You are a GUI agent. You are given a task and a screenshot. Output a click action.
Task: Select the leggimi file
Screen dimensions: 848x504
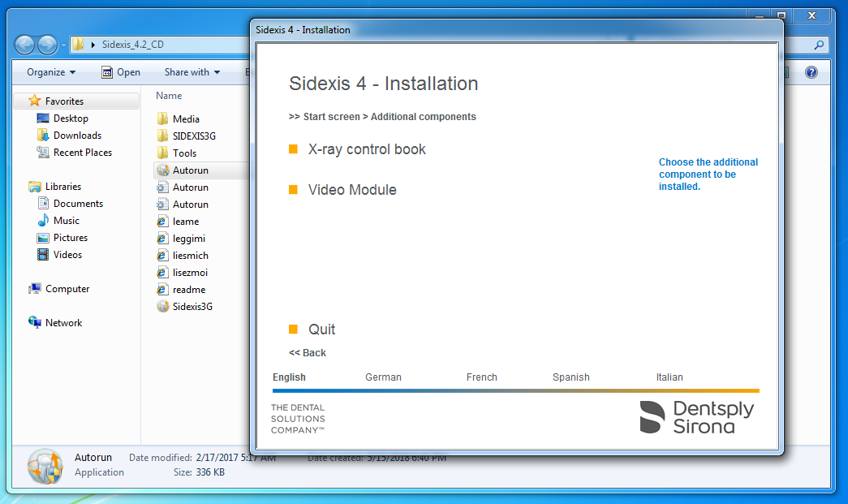click(189, 239)
